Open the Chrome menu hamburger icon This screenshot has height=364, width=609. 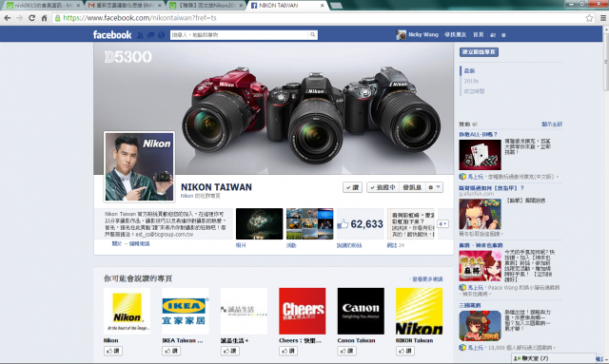point(602,18)
